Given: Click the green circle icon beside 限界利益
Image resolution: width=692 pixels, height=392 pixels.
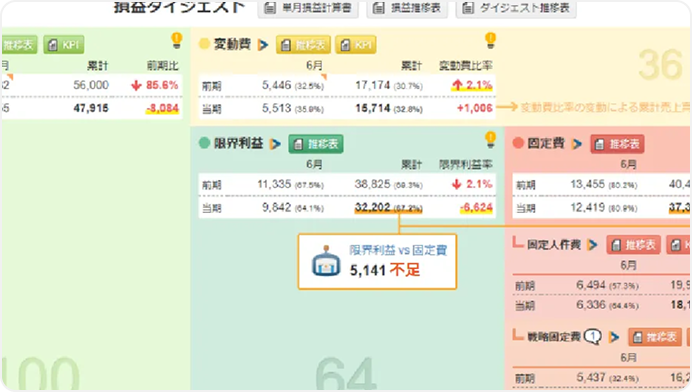Looking at the screenshot, I should (204, 143).
